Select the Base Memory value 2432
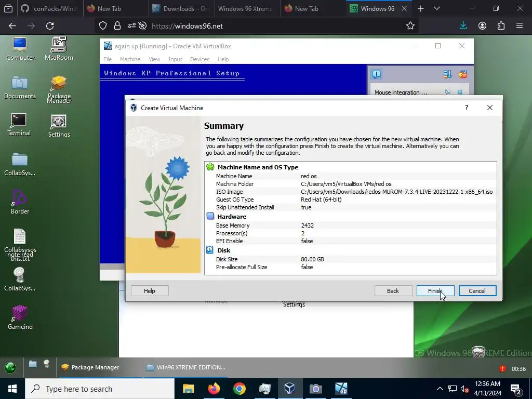This screenshot has width=532, height=399. click(x=308, y=225)
